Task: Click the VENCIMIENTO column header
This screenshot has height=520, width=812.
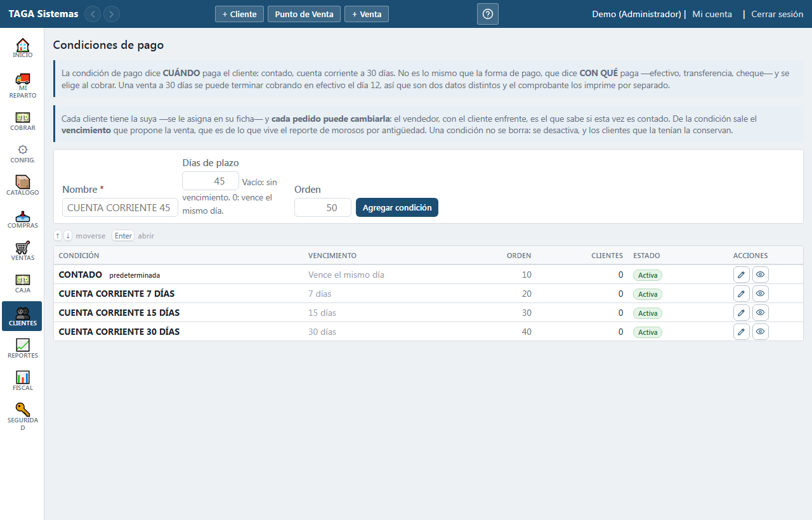Action: point(332,256)
